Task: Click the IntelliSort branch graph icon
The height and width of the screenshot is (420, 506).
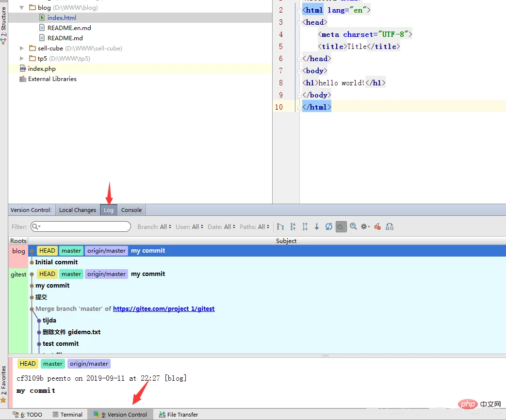Action: pos(280,226)
